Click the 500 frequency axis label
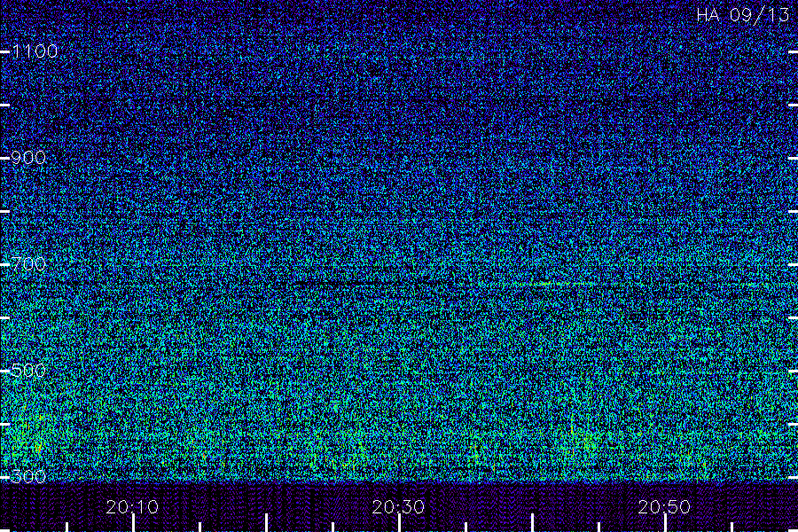The image size is (798, 532). 28,370
